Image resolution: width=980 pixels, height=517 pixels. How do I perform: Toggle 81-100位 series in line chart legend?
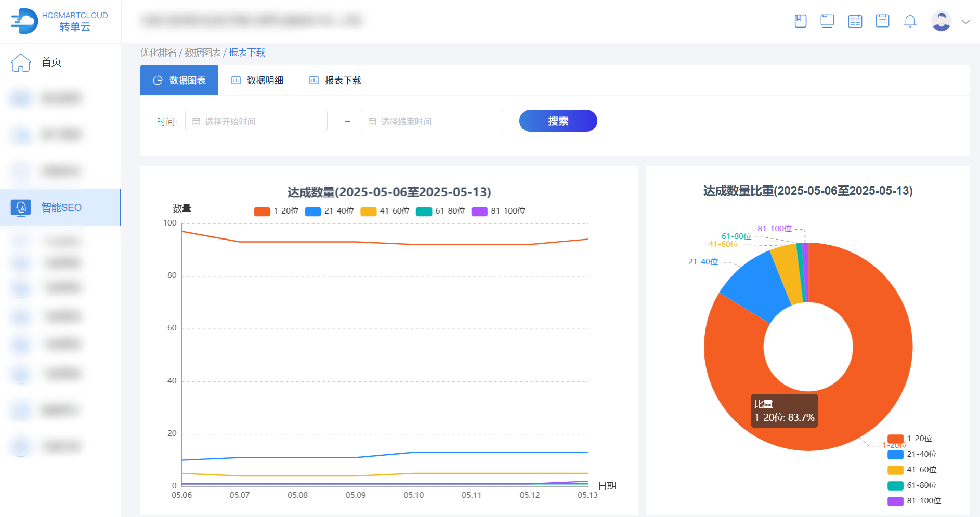coord(498,211)
